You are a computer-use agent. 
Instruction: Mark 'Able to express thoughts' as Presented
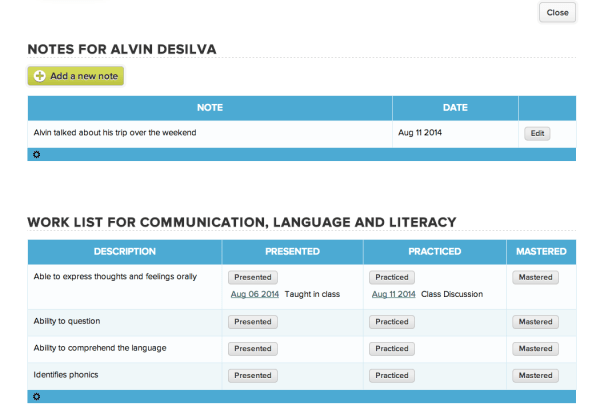point(253,277)
